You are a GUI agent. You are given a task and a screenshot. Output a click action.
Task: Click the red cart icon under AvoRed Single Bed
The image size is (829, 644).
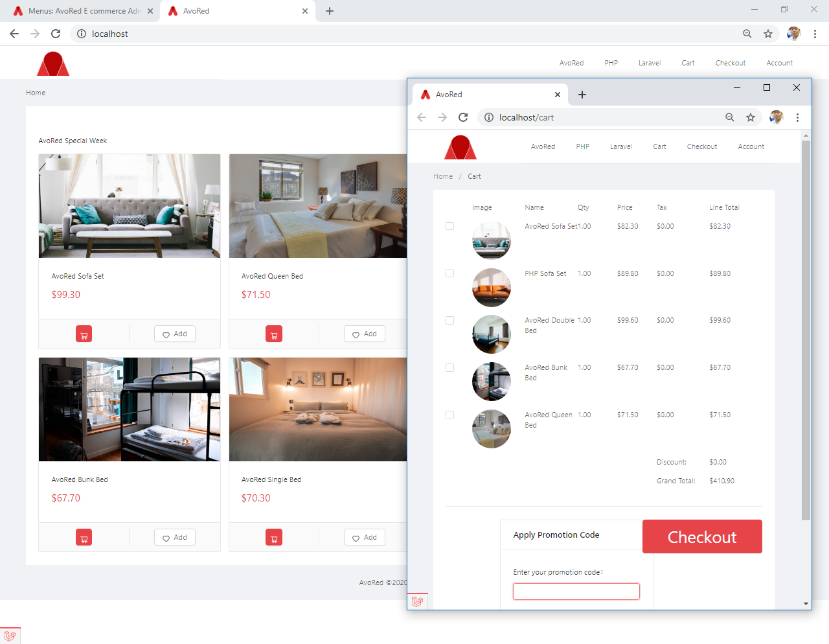(274, 537)
